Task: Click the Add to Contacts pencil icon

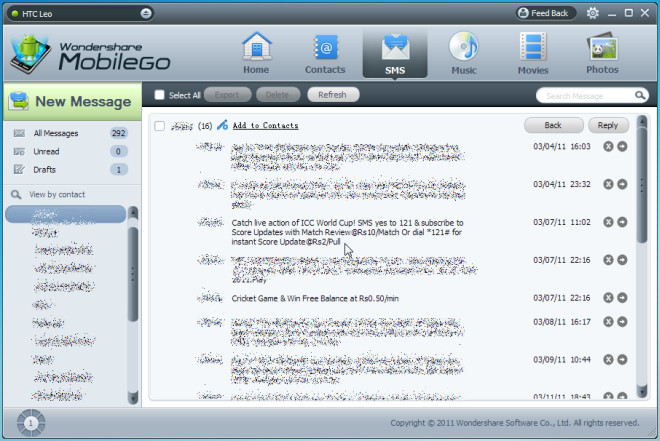Action: click(x=222, y=125)
